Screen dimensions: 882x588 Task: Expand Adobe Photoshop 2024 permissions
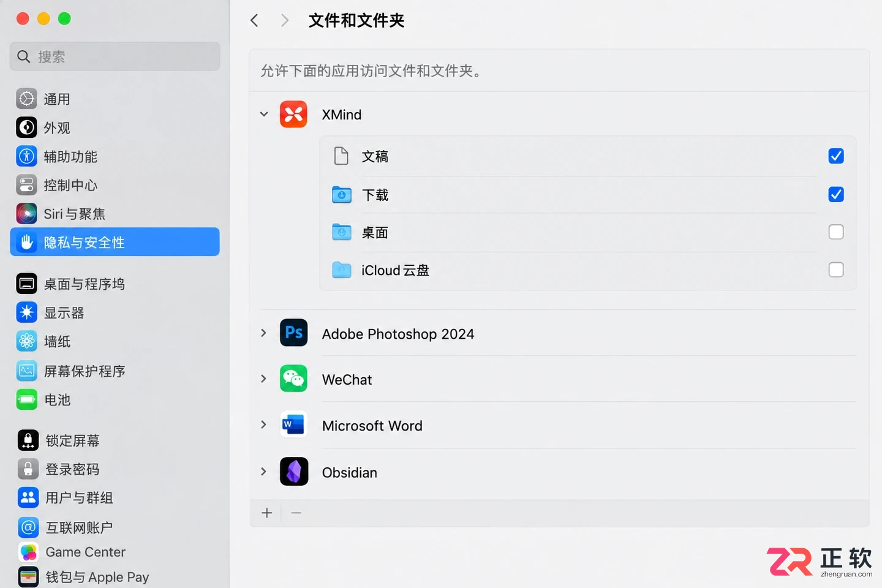264,333
